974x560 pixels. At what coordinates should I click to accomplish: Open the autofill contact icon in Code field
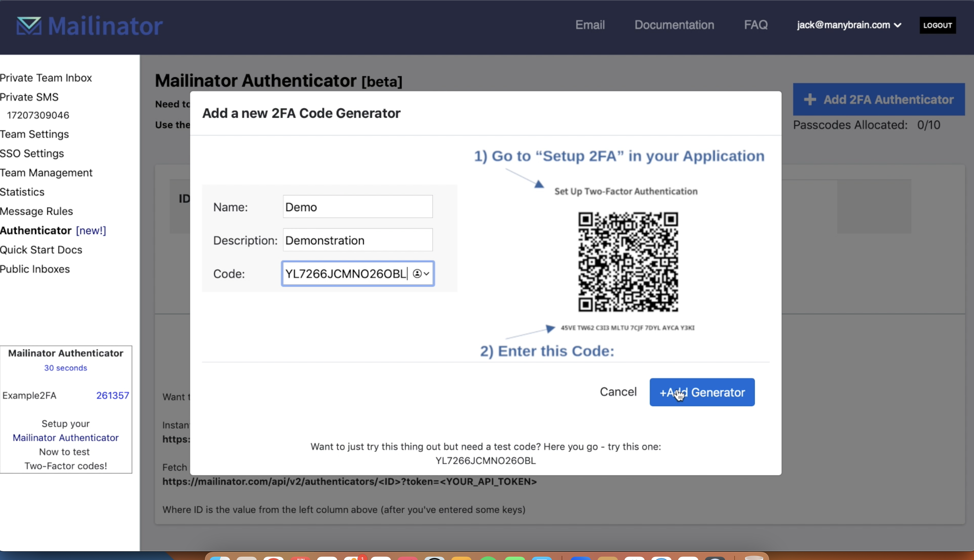421,274
